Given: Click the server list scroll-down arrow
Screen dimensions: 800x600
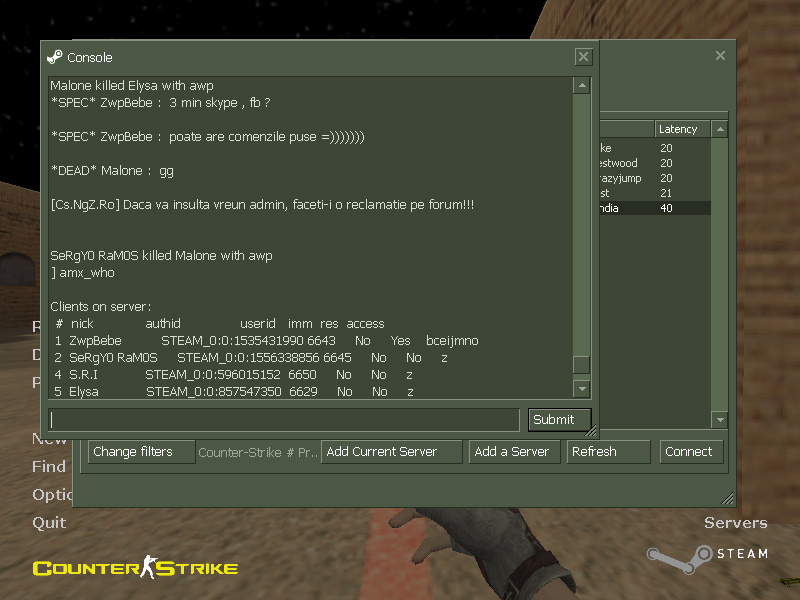Looking at the screenshot, I should 718,419.
